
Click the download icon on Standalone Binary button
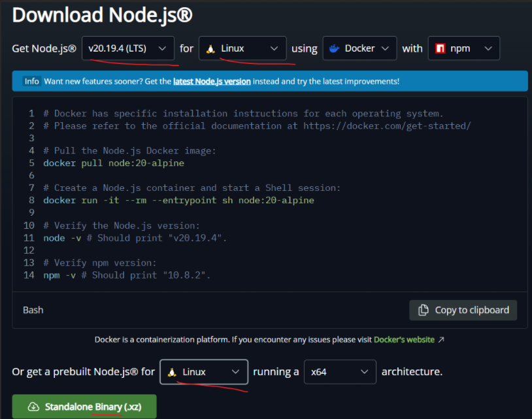(33, 407)
